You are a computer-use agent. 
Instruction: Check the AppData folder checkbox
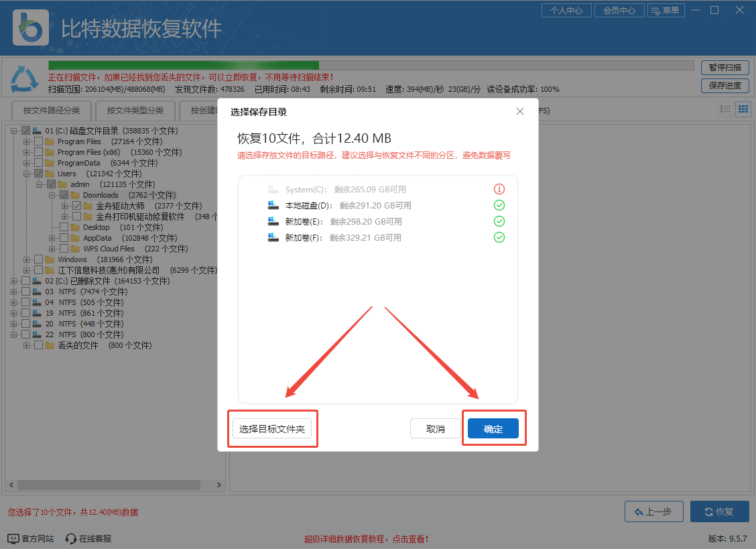[x=64, y=238]
